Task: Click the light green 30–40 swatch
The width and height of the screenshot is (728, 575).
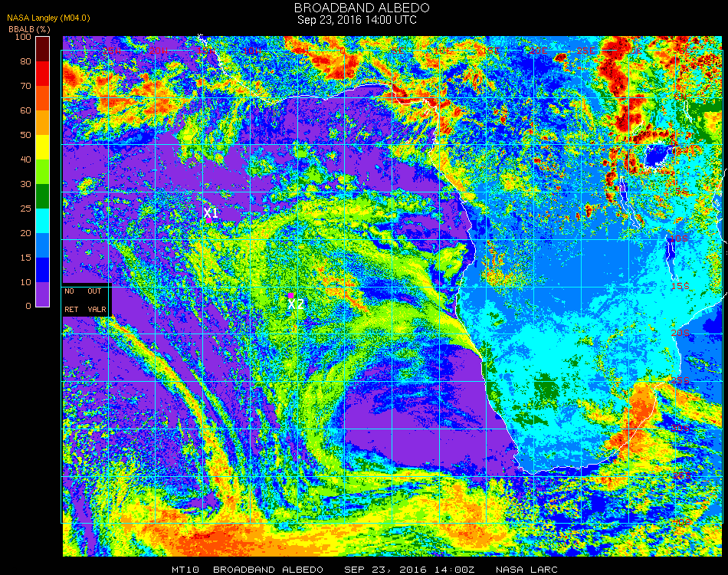Action: 43,172
